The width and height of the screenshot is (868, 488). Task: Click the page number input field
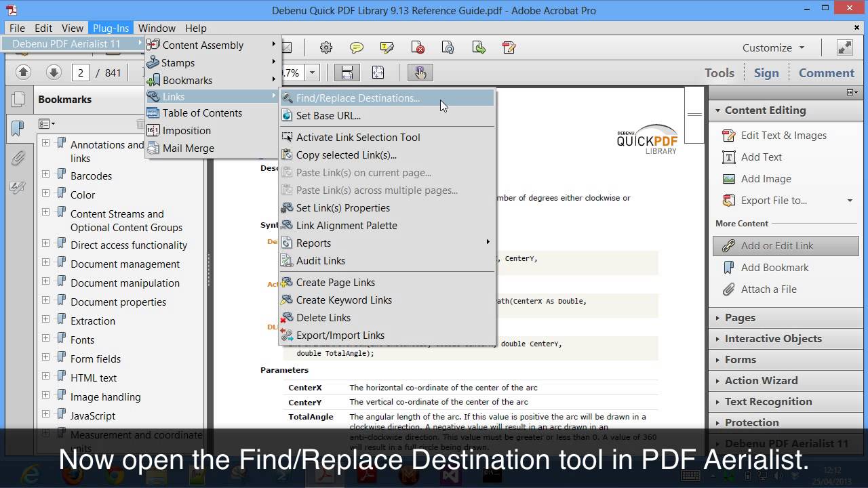click(81, 73)
